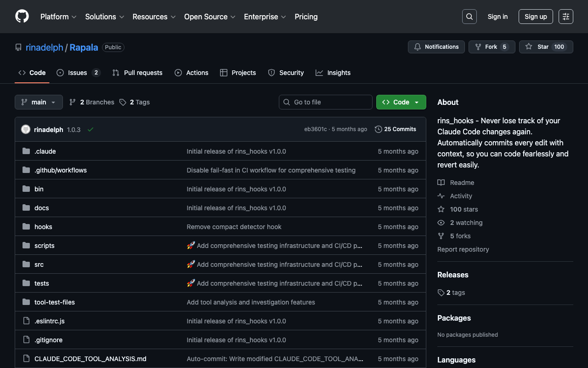Expand the green Code dropdown
588x368 pixels.
coord(401,102)
